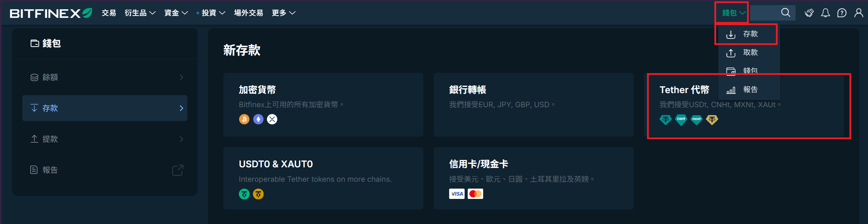Click the bar chart icon beside 報告 in dropdown
The image size is (868, 224).
[731, 90]
